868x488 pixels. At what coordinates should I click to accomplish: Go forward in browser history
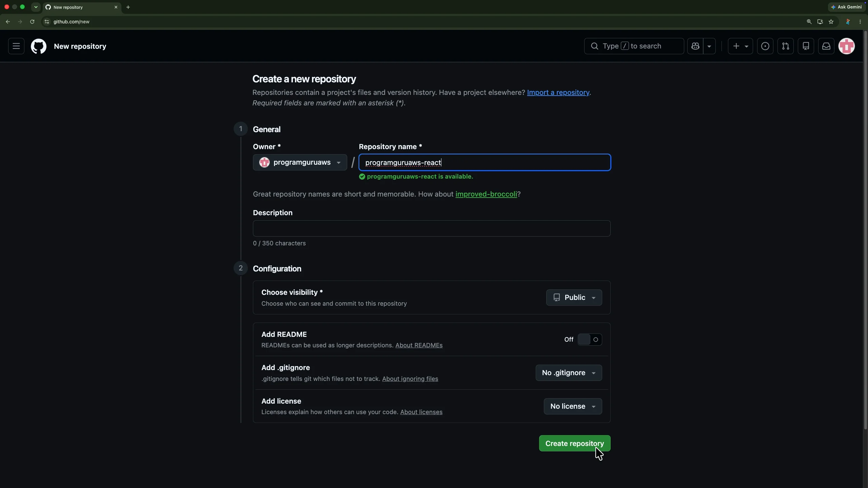pos(20,22)
